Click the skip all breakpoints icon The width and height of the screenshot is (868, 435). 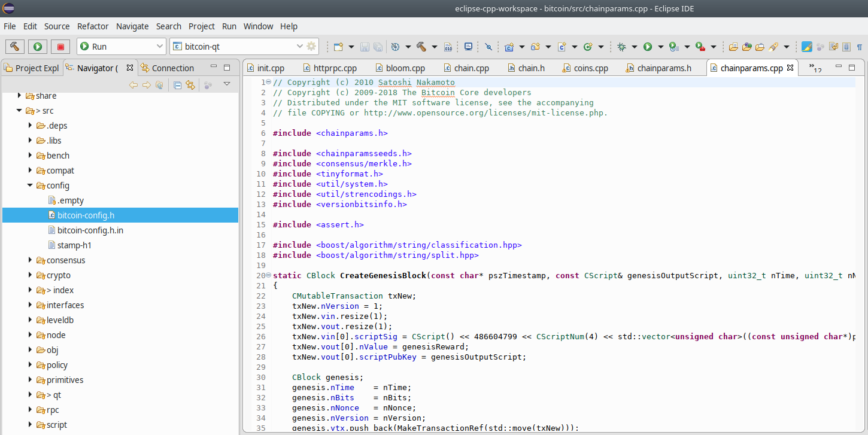point(488,46)
